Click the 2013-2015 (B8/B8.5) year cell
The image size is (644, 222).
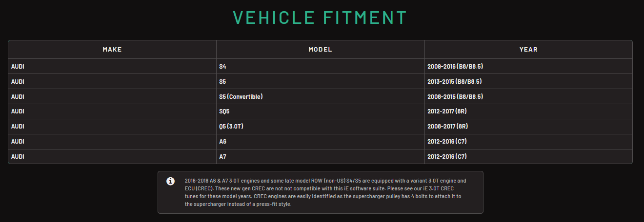click(x=455, y=82)
